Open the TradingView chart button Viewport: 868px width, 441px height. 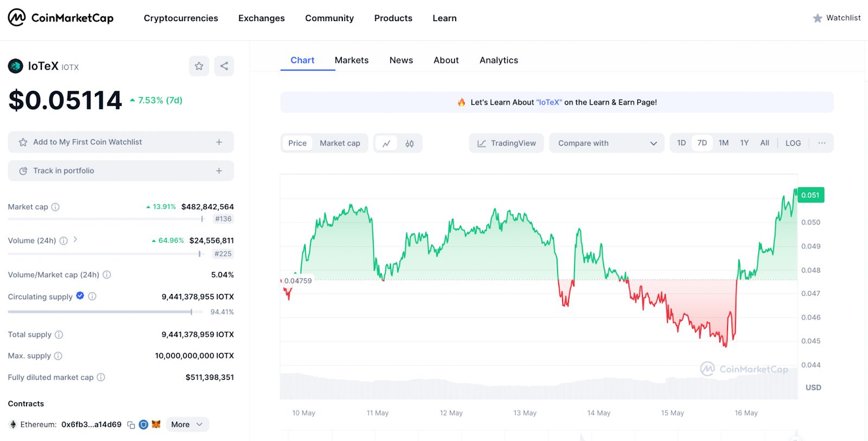[x=506, y=143]
